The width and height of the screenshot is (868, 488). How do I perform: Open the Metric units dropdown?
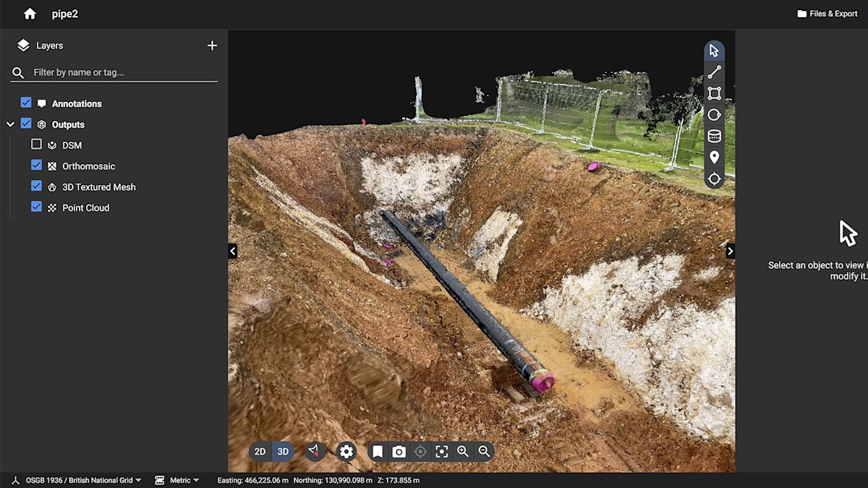(x=179, y=479)
